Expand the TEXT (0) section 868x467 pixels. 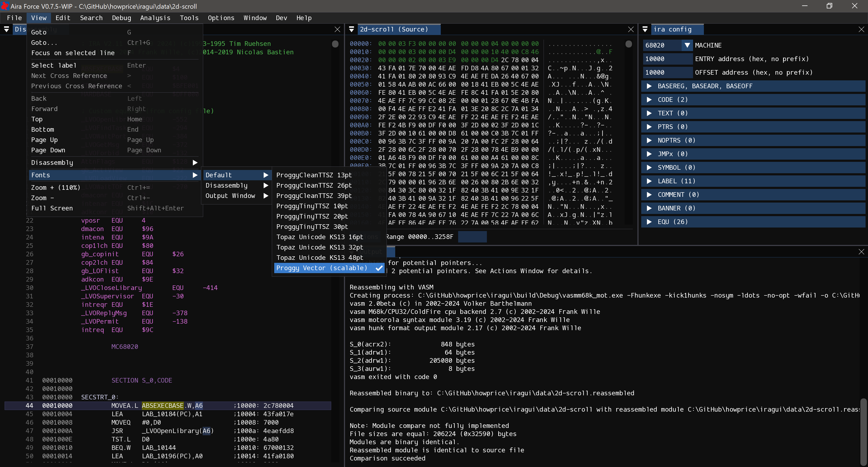753,113
